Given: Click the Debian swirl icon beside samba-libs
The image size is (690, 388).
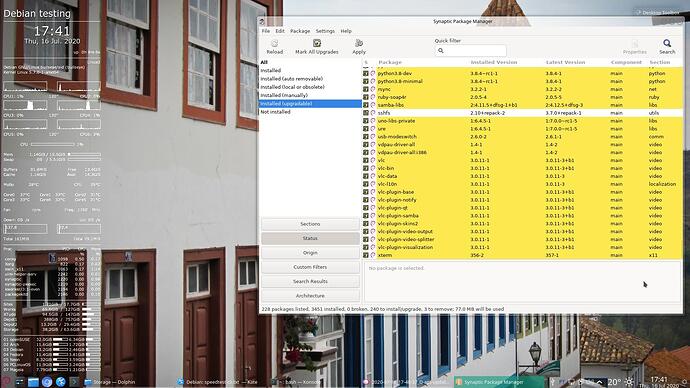Looking at the screenshot, I should tap(373, 105).
